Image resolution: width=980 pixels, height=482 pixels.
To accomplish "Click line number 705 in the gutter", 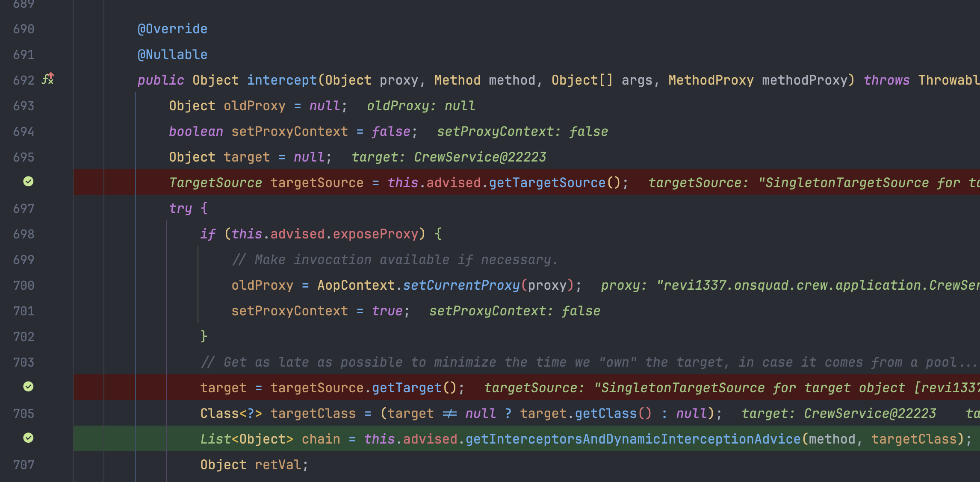I will [24, 414].
